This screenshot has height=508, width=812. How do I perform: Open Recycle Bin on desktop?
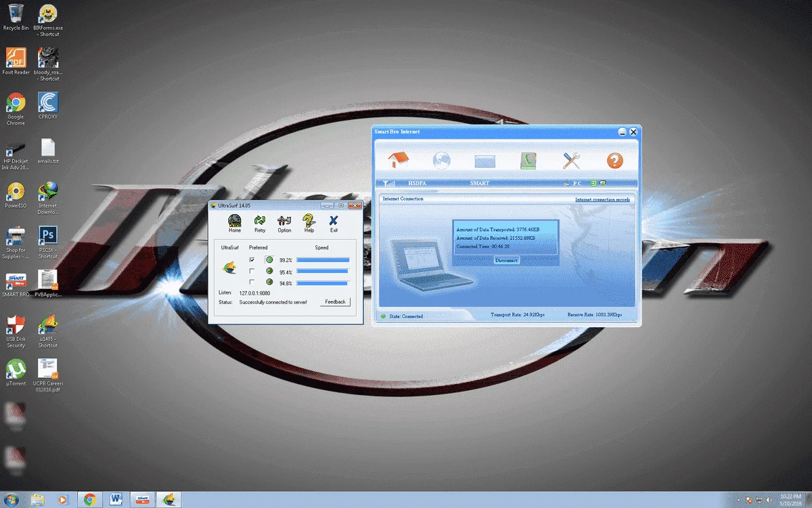pos(16,17)
